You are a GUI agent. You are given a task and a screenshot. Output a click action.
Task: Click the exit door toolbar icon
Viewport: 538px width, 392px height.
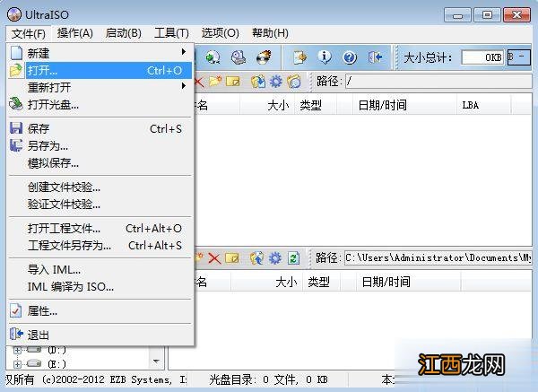point(376,57)
